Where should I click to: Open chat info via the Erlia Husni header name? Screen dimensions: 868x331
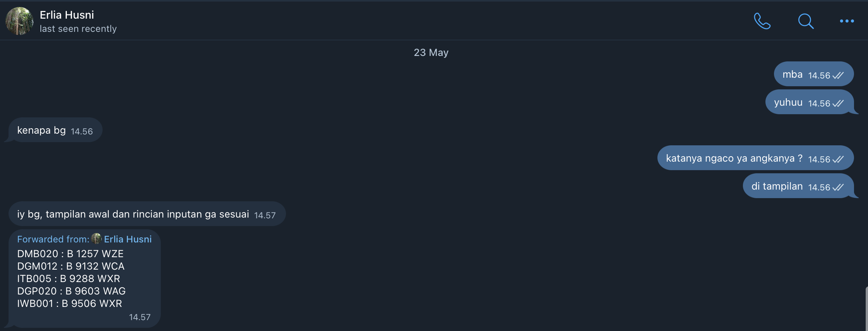click(67, 15)
